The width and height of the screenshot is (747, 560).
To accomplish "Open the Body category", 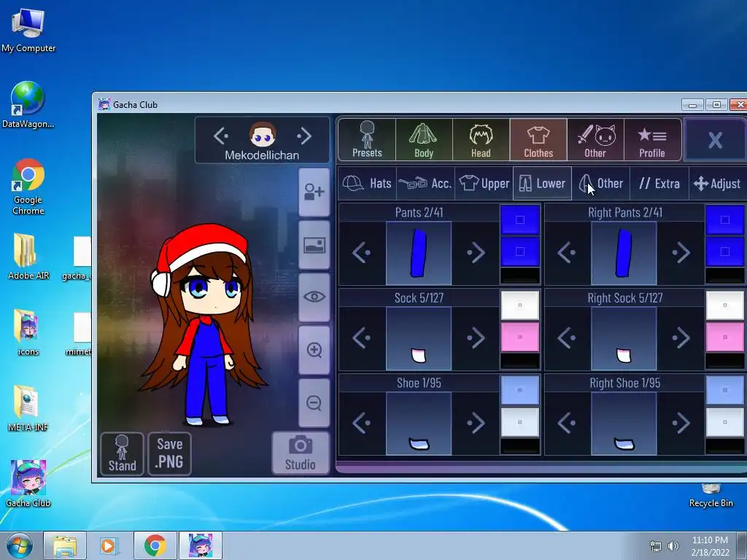I will [424, 139].
